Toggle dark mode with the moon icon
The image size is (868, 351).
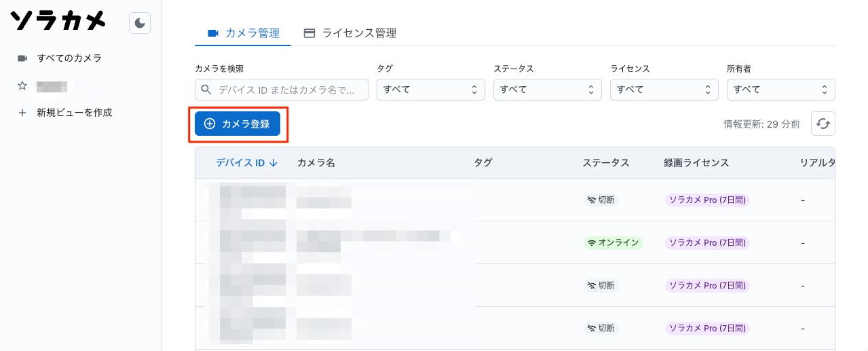tap(140, 23)
